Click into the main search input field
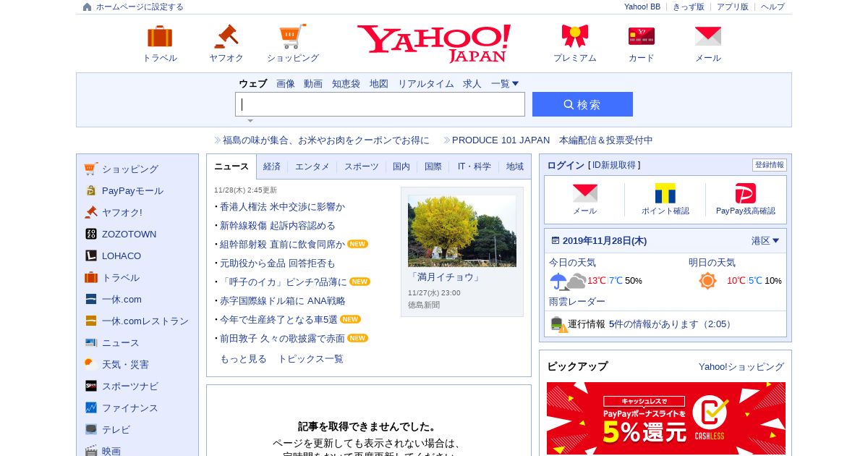 tap(380, 104)
